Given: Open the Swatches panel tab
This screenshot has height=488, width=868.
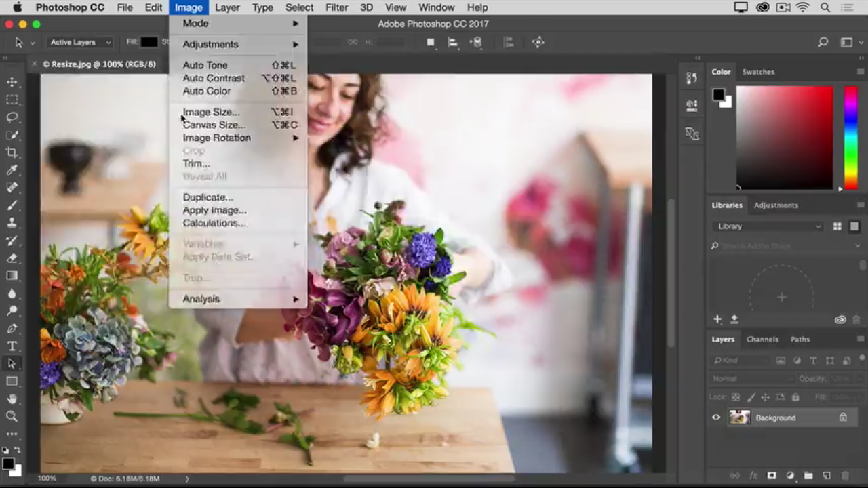Looking at the screenshot, I should click(758, 72).
